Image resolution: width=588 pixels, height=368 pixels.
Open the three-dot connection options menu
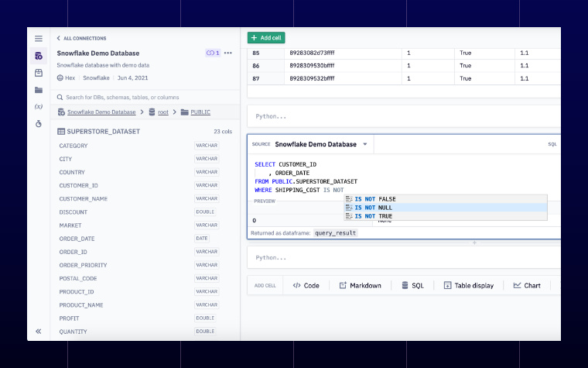pyautogui.click(x=228, y=53)
